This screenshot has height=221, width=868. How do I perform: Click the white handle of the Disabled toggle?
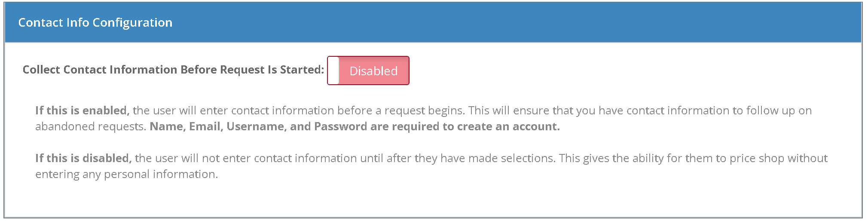(333, 71)
